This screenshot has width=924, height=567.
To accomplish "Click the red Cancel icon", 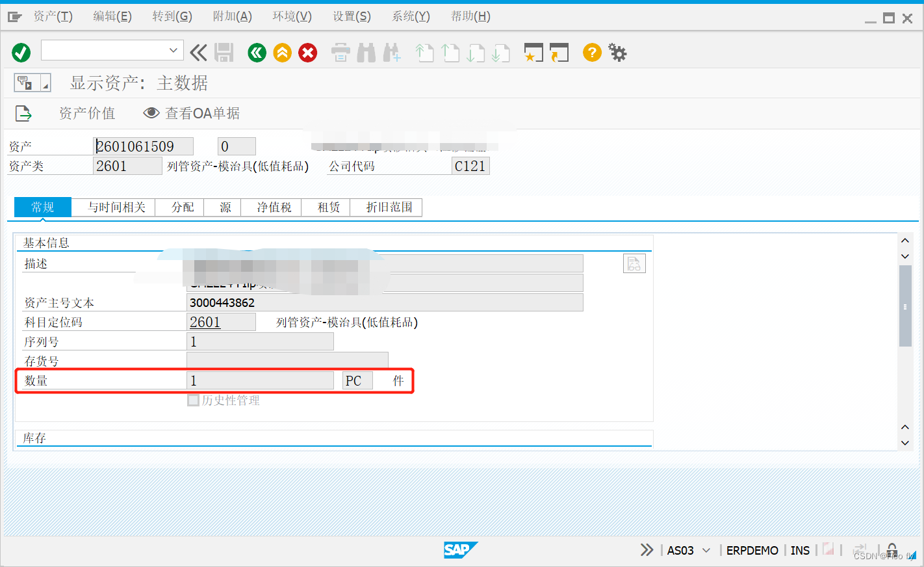I will (307, 52).
